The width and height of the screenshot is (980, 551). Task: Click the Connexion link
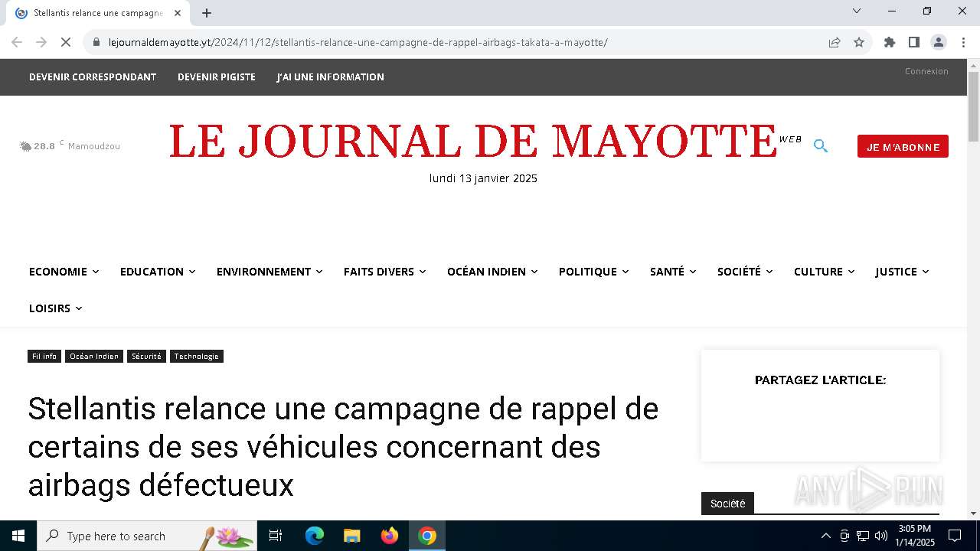click(x=926, y=71)
